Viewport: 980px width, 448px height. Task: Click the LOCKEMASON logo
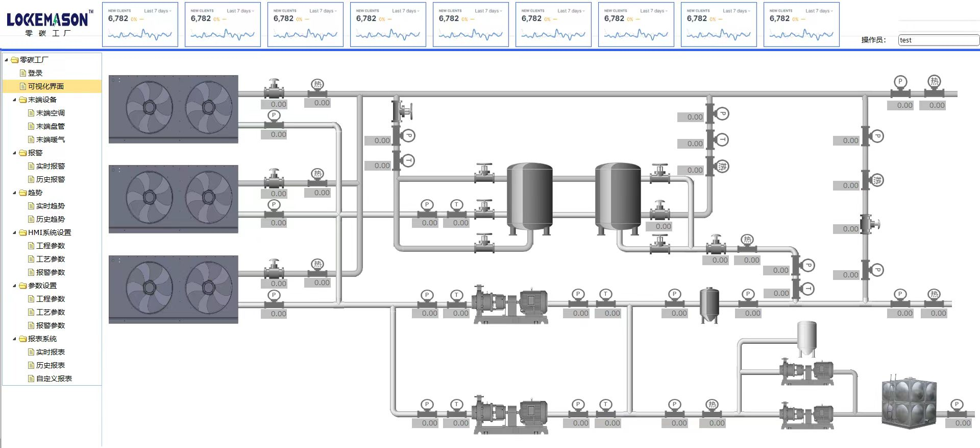pyautogui.click(x=49, y=23)
